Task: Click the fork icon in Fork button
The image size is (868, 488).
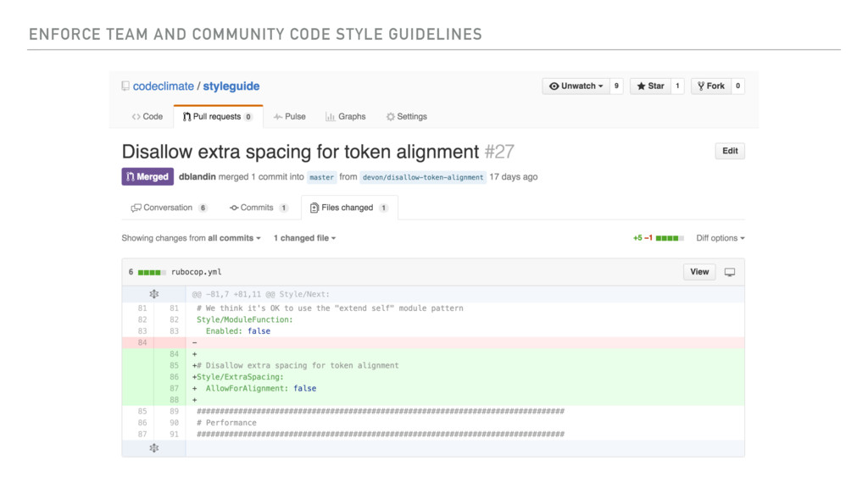Action: [701, 86]
